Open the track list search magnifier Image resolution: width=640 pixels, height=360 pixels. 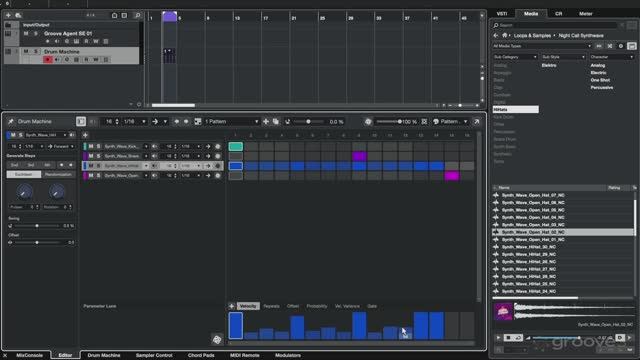138,16
